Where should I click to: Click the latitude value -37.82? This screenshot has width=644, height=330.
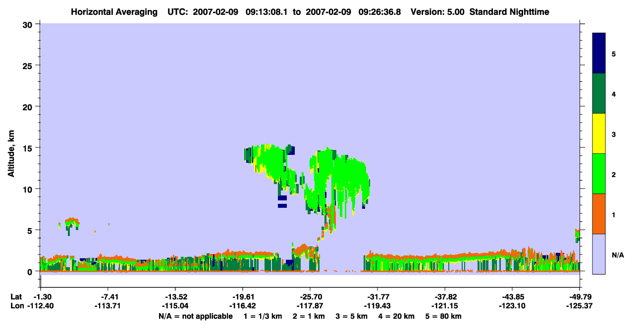[444, 297]
